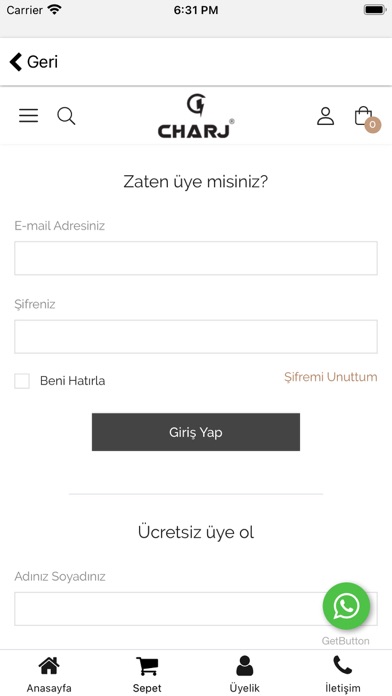Screen dimensions: 392x696
Task: Open the Şifremi Unuttum link
Action: pos(331,377)
